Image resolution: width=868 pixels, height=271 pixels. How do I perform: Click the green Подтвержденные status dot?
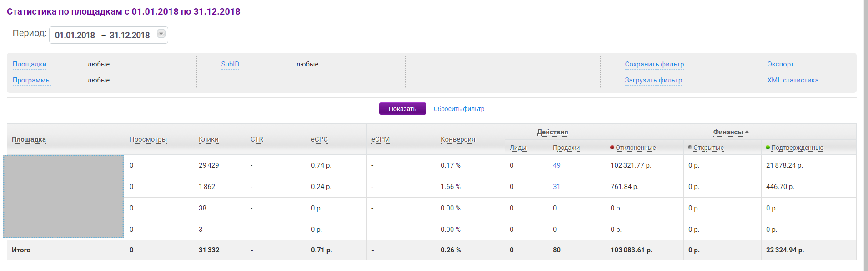pyautogui.click(x=768, y=147)
